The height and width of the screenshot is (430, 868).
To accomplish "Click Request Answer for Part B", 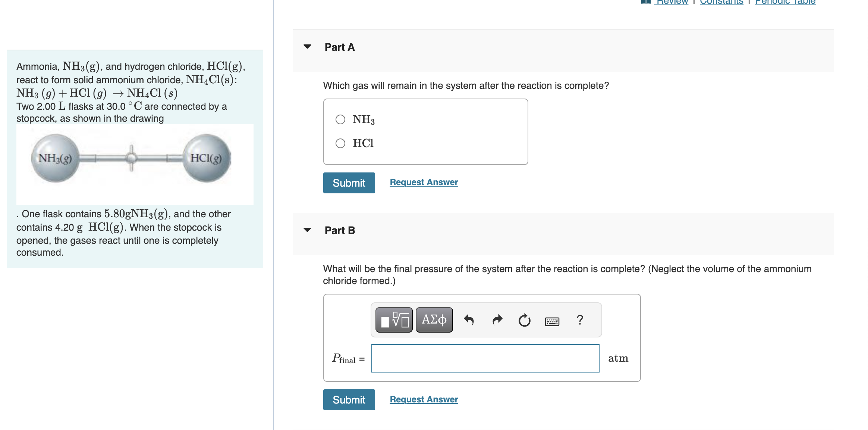I will pyautogui.click(x=423, y=399).
